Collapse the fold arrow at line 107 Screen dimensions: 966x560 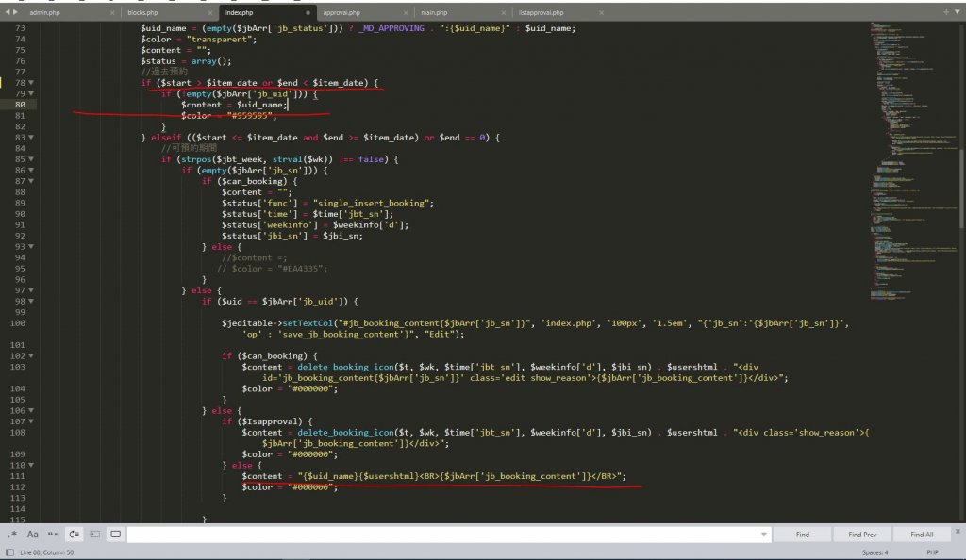click(31, 421)
